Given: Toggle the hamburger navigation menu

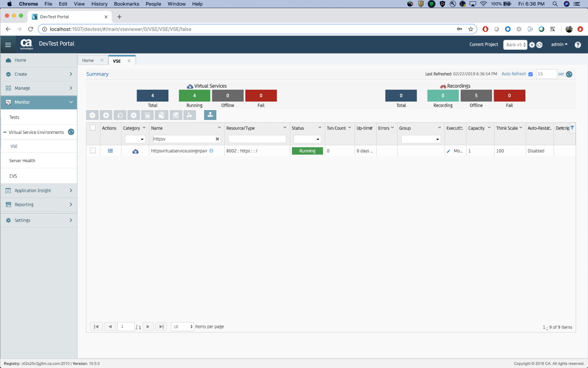Looking at the screenshot, I should 8,45.
